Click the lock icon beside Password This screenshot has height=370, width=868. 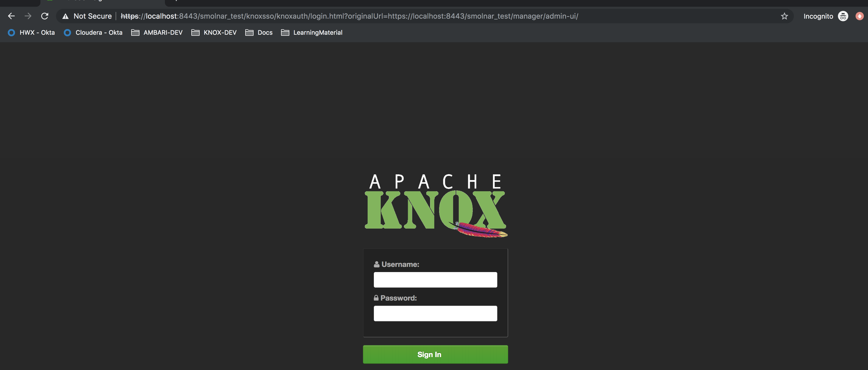376,298
